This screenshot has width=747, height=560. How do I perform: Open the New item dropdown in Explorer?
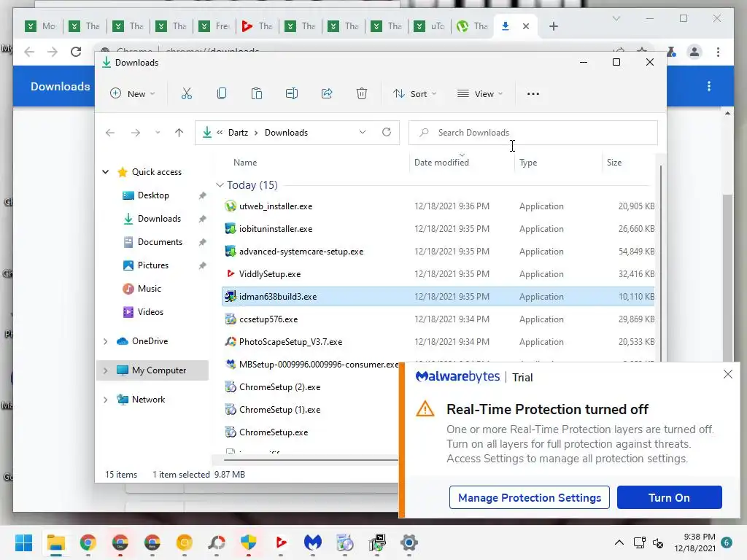(x=133, y=94)
